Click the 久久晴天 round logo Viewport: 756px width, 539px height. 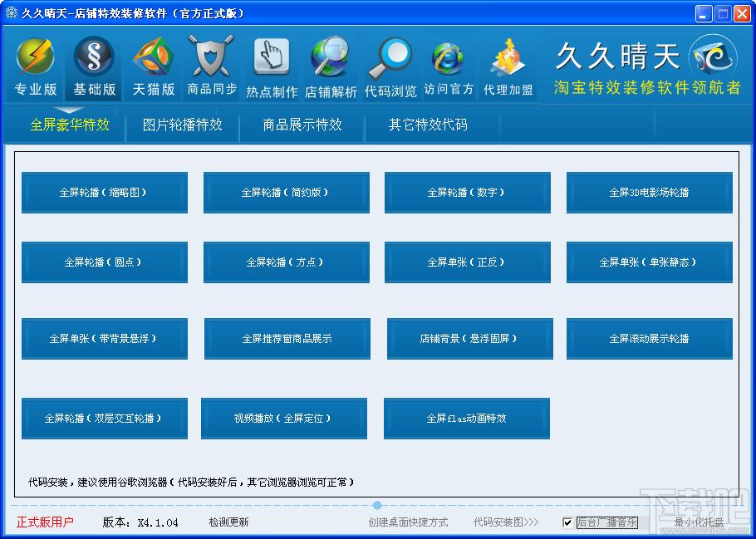point(713,58)
